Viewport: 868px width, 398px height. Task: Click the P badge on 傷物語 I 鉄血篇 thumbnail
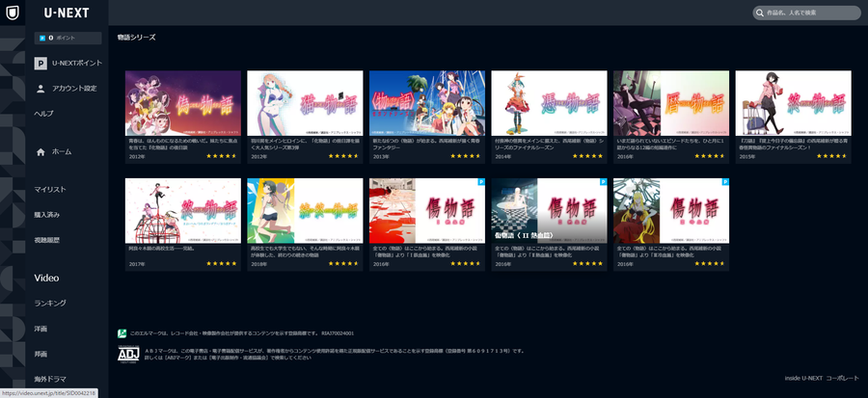click(481, 181)
